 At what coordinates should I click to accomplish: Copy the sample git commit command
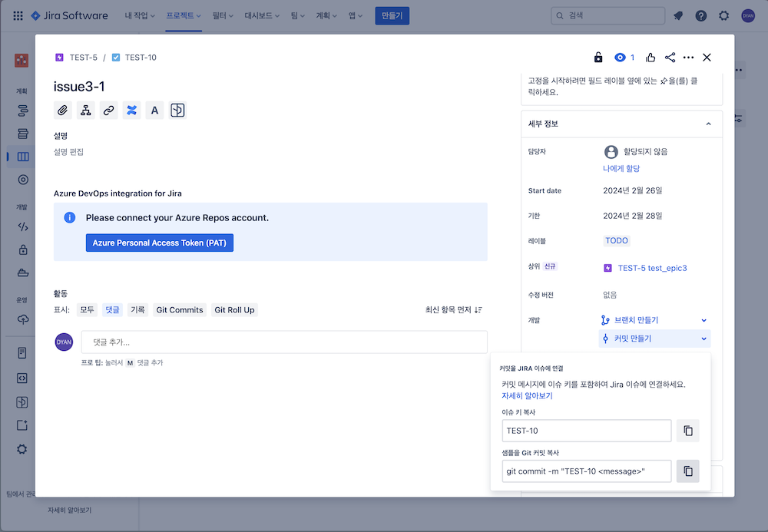[x=687, y=471]
